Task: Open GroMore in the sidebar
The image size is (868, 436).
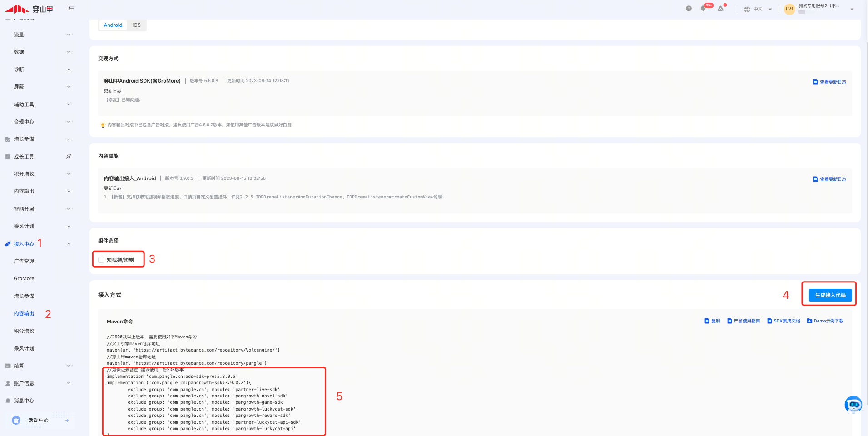Action: 24,278
